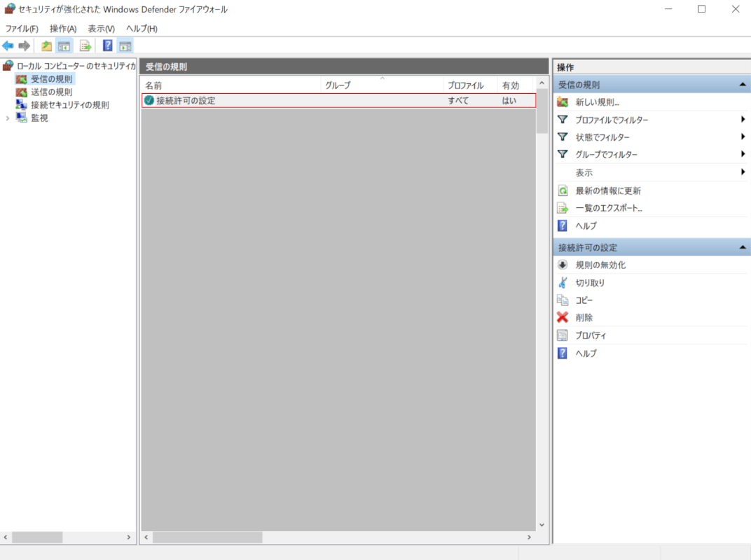Click the export list toolbar icon

(85, 46)
